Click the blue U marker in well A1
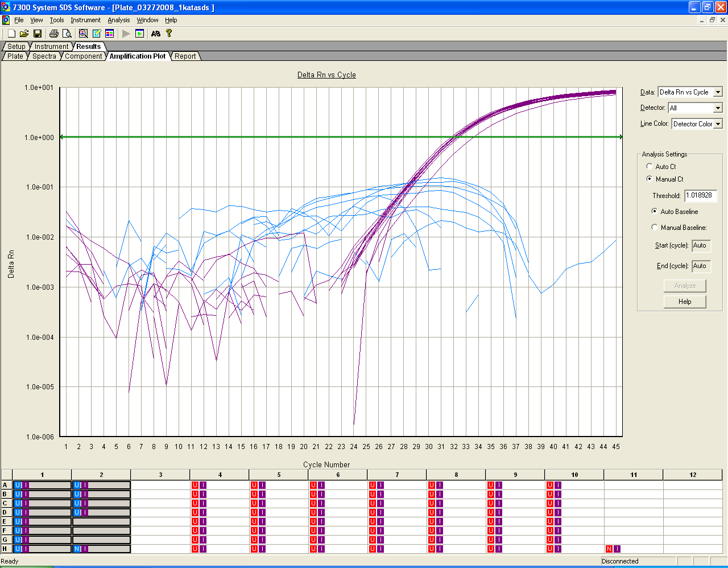Image resolution: width=728 pixels, height=568 pixels. pyautogui.click(x=18, y=485)
